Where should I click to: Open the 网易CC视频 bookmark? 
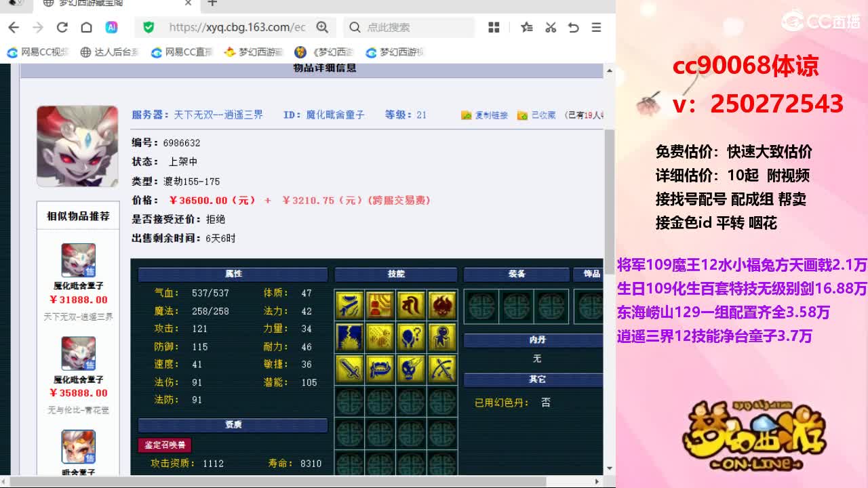(x=38, y=52)
